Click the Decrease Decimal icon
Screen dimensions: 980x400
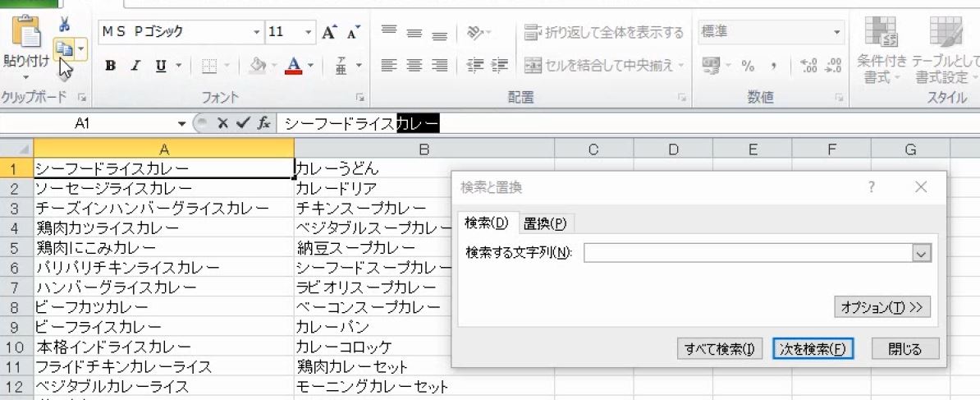833,66
